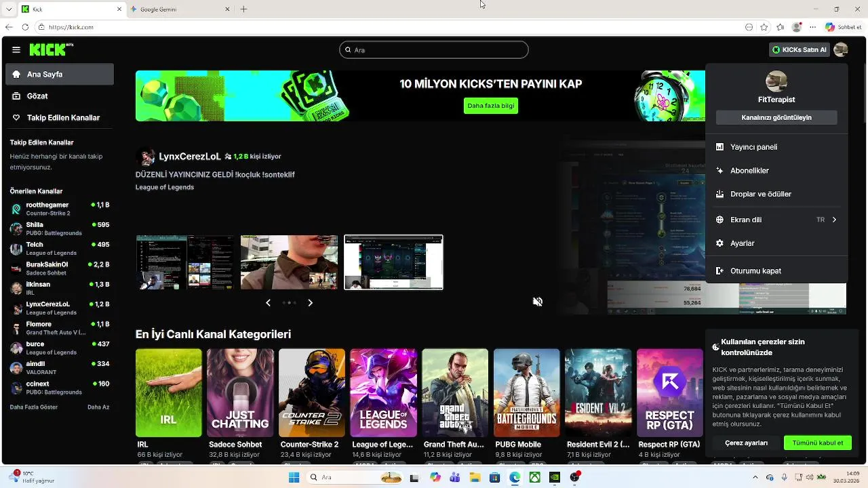Click Kanalınızı görüntüleyin button
The image size is (868, 488).
(776, 118)
